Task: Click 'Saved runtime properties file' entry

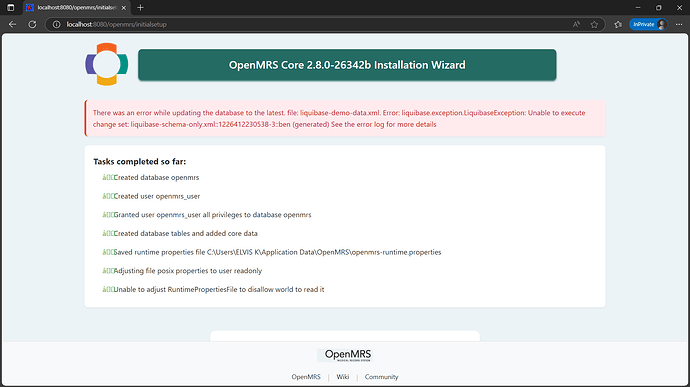Action: pos(272,252)
